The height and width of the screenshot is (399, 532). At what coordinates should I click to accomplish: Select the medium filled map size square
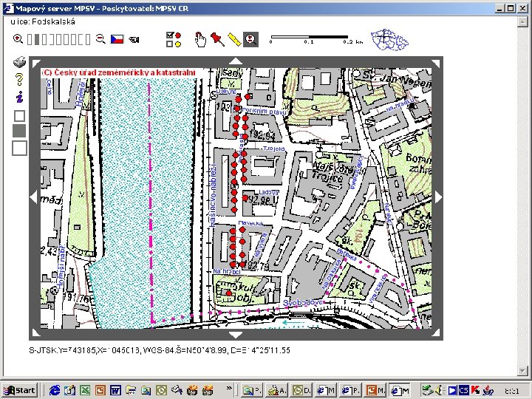click(x=20, y=131)
